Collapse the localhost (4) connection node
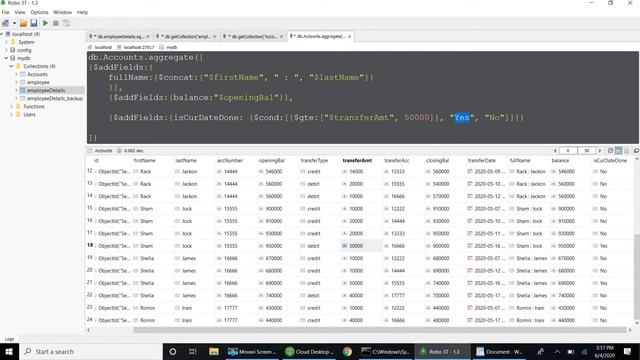Screen dimensions: 640x360 pyautogui.click(x=2, y=34)
